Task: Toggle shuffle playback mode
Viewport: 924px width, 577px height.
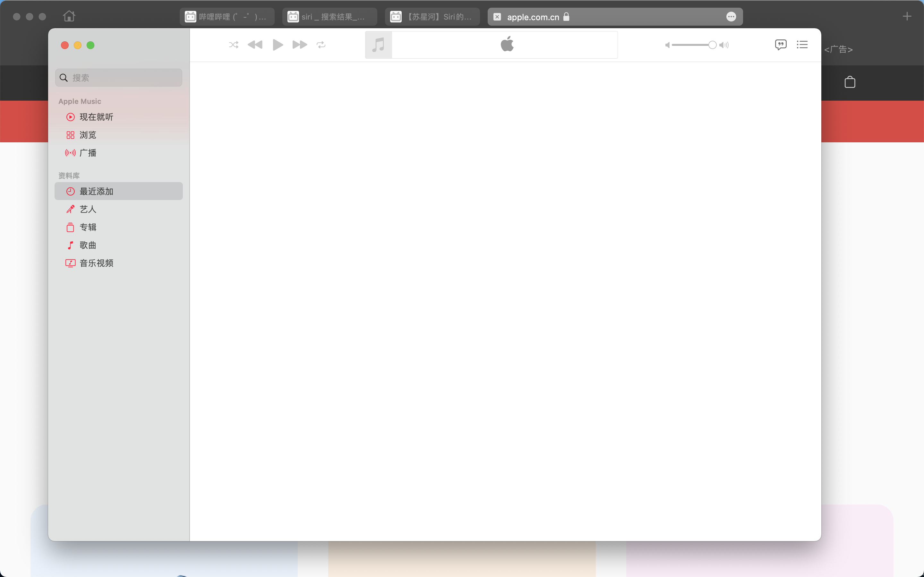Action: pyautogui.click(x=233, y=45)
